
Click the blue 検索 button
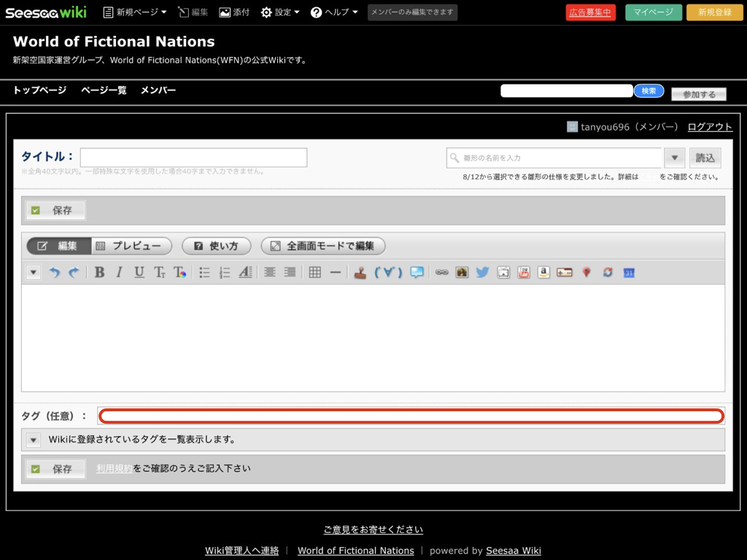[x=649, y=90]
